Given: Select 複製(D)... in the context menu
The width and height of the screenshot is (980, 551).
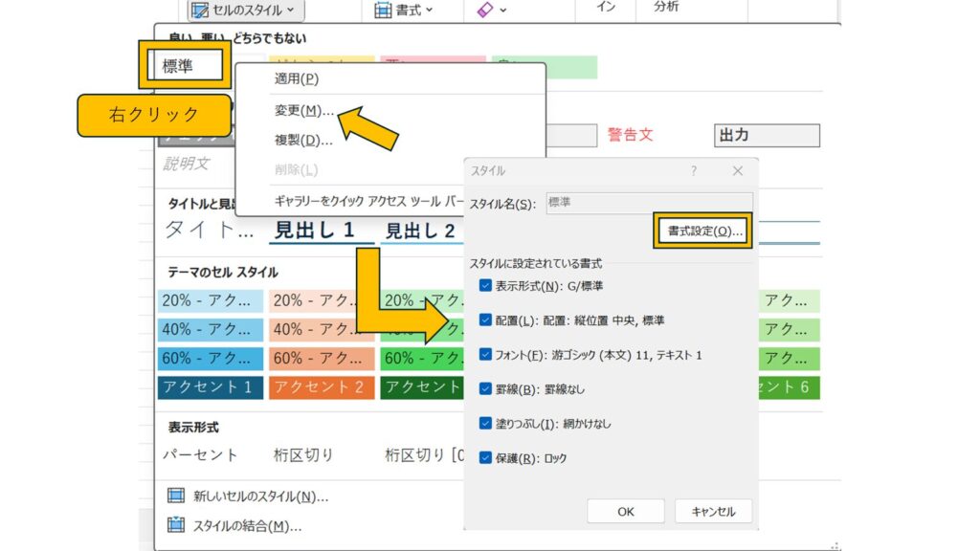Looking at the screenshot, I should tap(303, 141).
